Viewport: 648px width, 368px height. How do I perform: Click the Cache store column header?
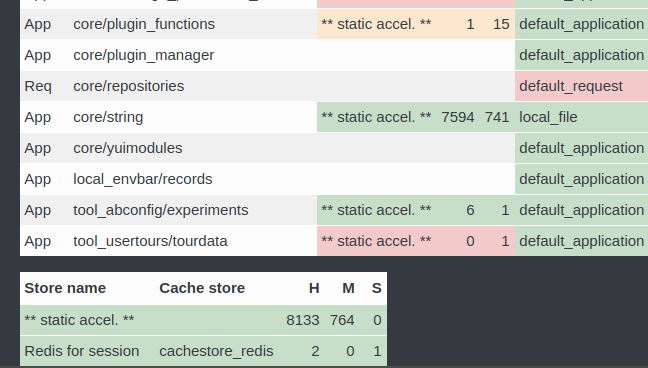coord(202,288)
